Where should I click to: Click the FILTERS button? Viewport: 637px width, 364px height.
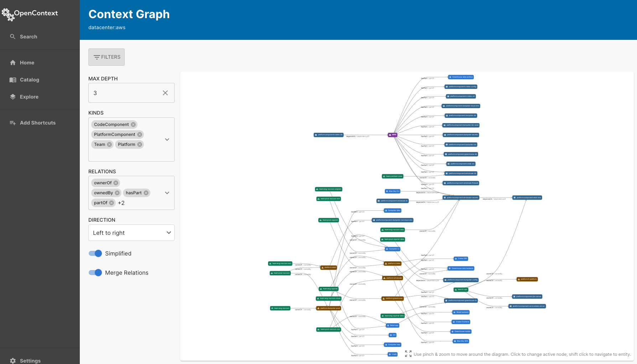(107, 57)
